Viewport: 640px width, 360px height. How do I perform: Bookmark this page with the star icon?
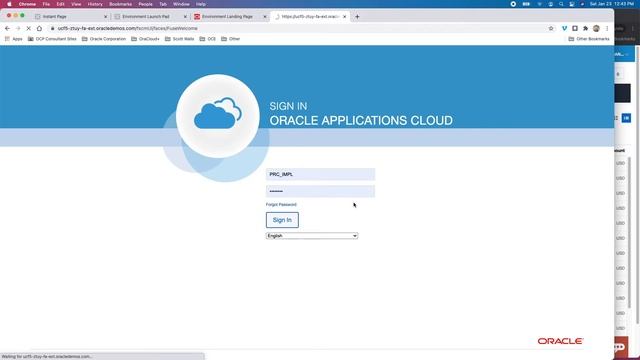tap(551, 28)
